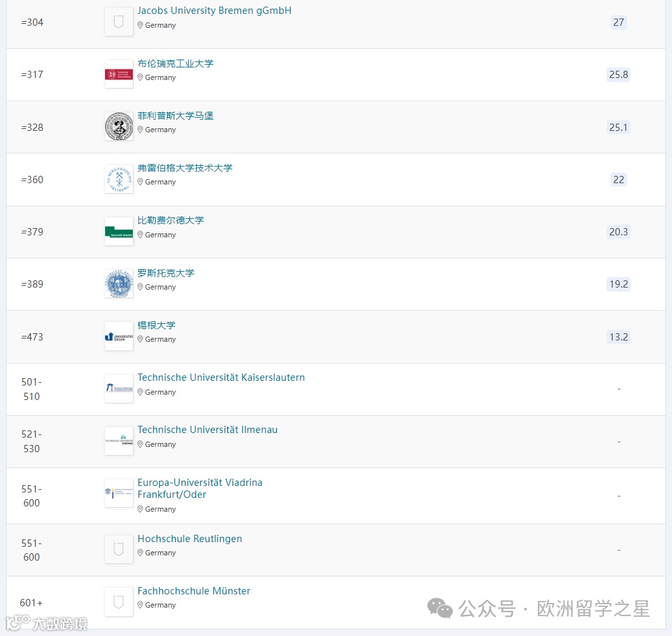Click Germany label under Hochschule Reutlingen

pos(161,553)
